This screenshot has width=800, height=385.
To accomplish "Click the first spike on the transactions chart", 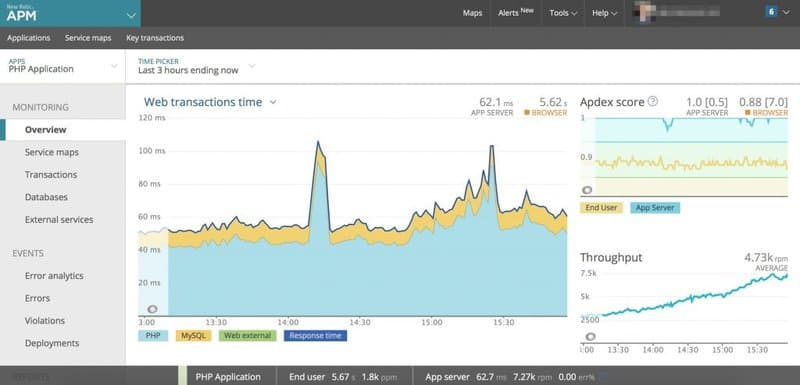I will (x=318, y=143).
